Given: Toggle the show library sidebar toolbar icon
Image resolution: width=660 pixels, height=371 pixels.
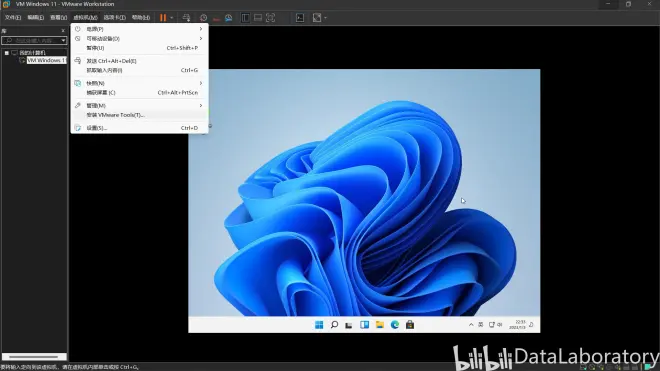Looking at the screenshot, I should 245,18.
